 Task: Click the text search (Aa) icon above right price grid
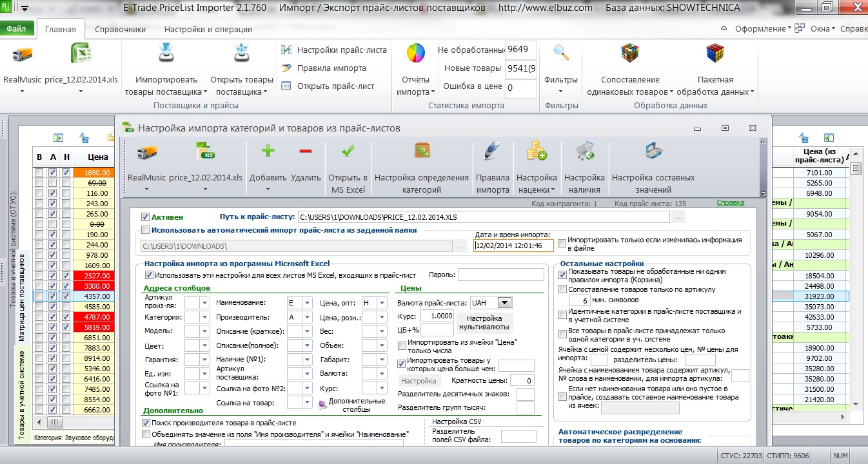click(804, 137)
